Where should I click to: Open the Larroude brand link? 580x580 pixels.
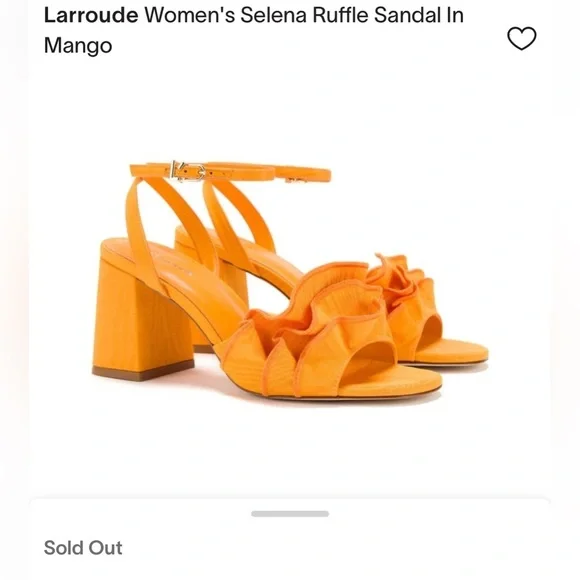(91, 15)
